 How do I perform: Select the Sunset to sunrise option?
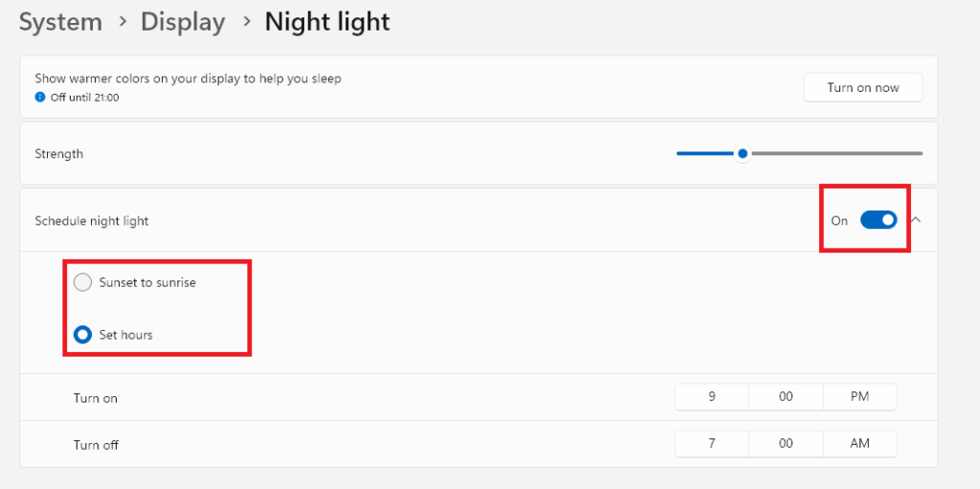[83, 282]
